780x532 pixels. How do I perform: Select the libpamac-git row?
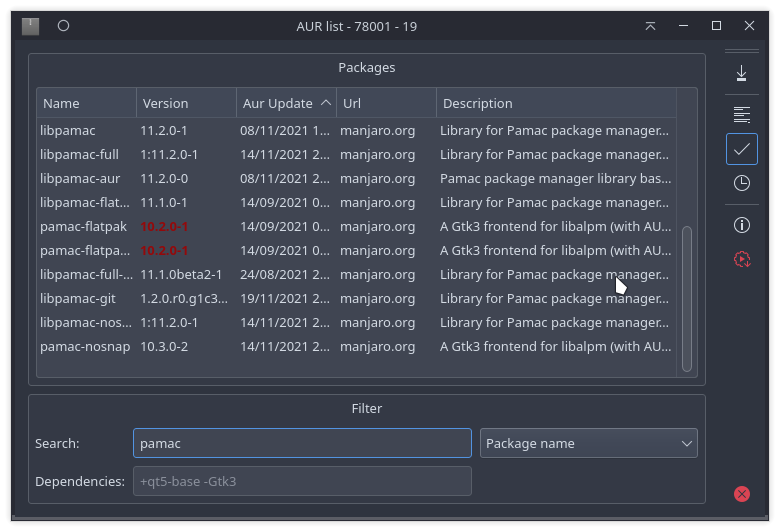[356, 299]
